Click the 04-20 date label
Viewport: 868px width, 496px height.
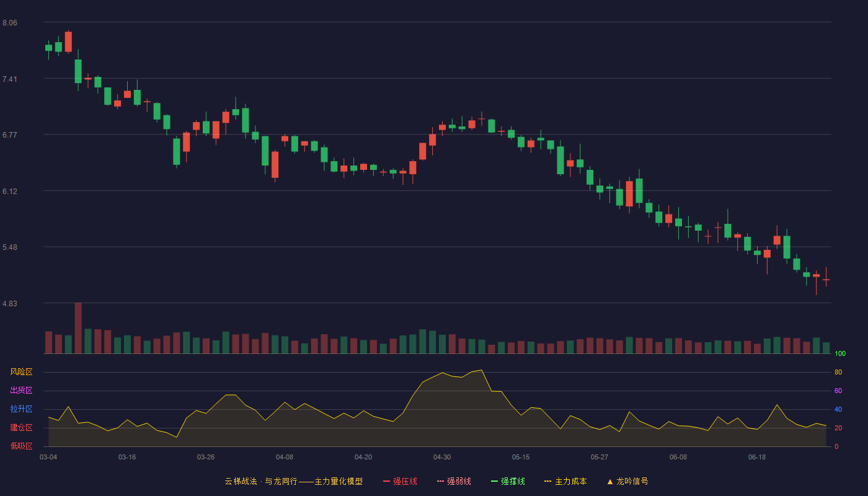pos(363,457)
